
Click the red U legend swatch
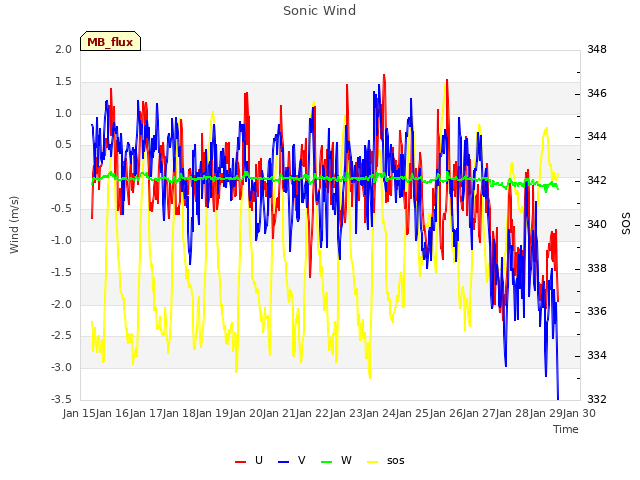point(240,462)
